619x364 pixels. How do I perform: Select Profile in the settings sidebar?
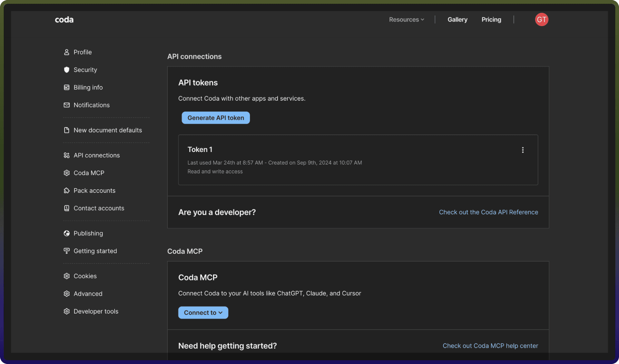pos(83,52)
